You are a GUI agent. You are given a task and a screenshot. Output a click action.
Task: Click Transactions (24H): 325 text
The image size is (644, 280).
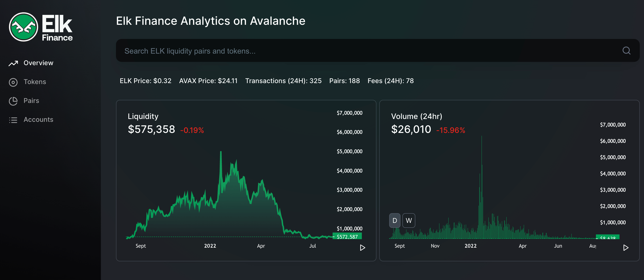pos(283,81)
